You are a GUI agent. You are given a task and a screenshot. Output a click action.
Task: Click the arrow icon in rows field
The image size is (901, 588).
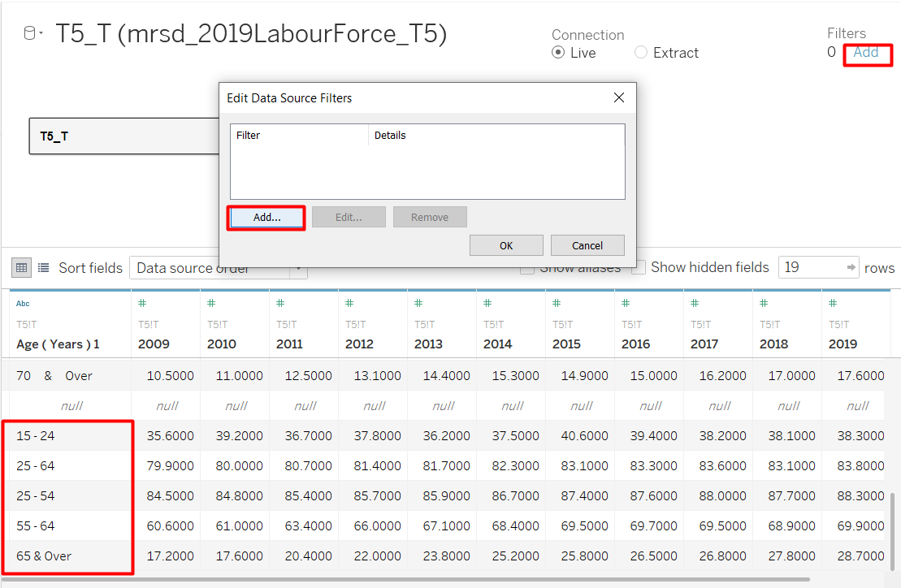[x=851, y=267]
